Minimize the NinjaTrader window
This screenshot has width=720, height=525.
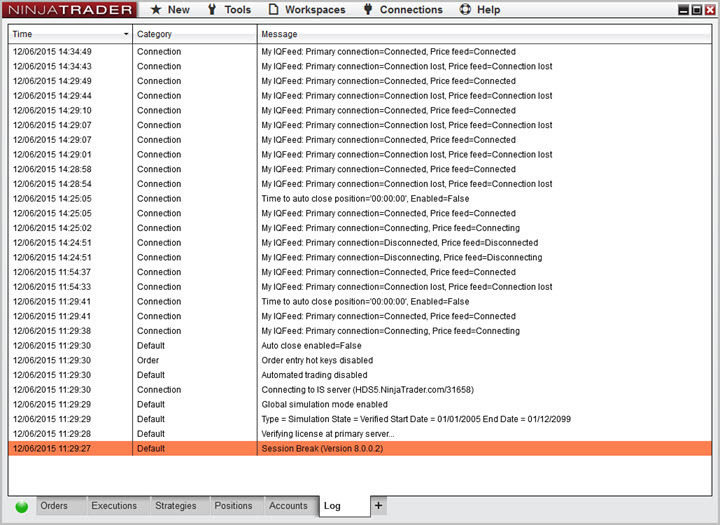tap(683, 10)
